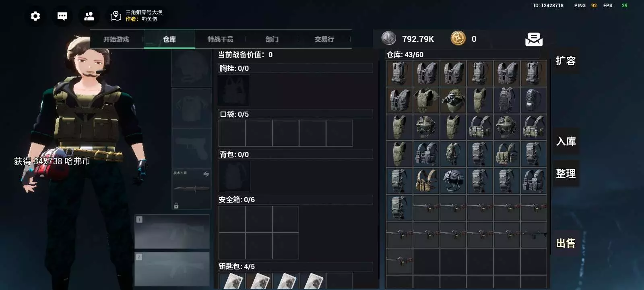Viewport: 644px width, 290px height.
Task: Open the friends list icon
Action: 89,16
